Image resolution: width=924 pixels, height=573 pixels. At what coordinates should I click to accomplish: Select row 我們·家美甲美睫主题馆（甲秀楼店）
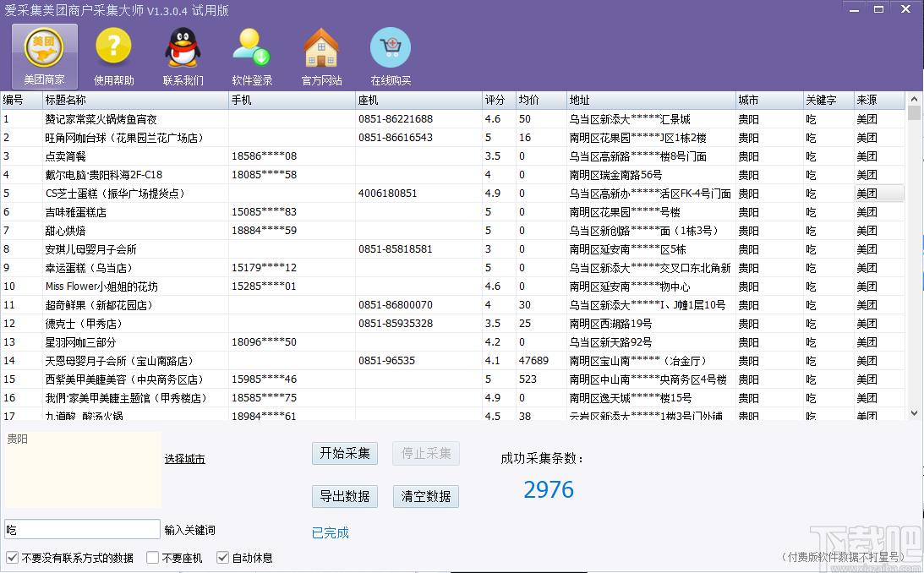(452, 398)
